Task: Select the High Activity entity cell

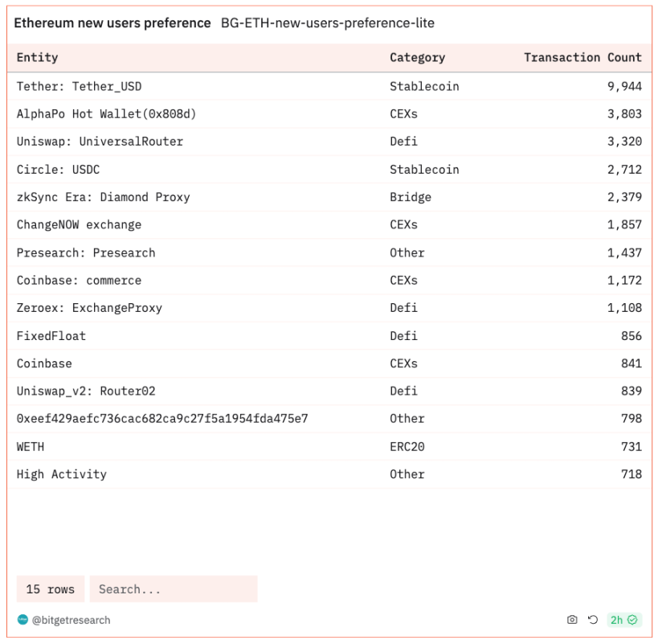Action: coord(61,474)
